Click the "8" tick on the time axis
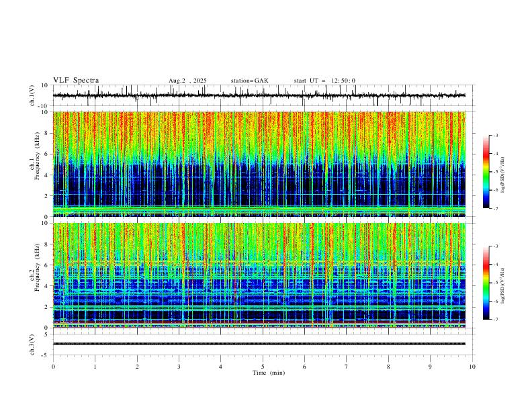532x411 pixels. point(388,367)
